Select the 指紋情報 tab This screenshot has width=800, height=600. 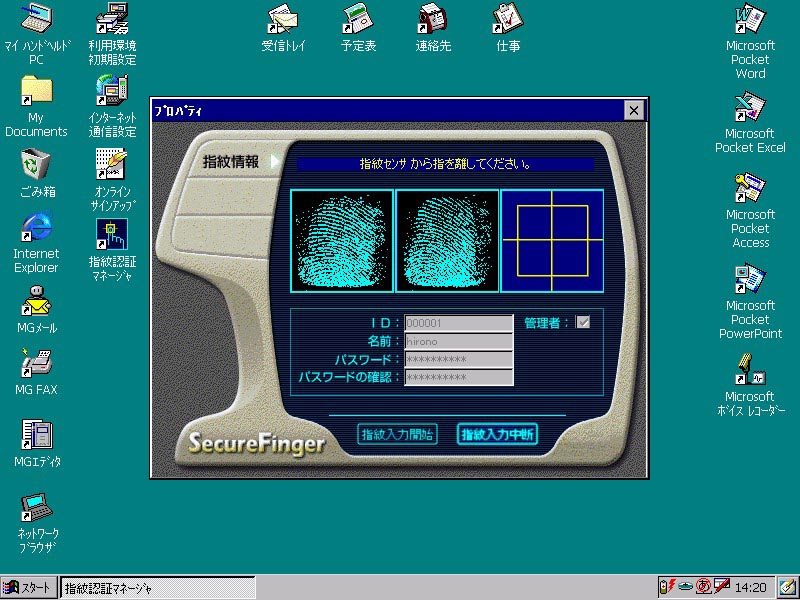pyautogui.click(x=230, y=161)
